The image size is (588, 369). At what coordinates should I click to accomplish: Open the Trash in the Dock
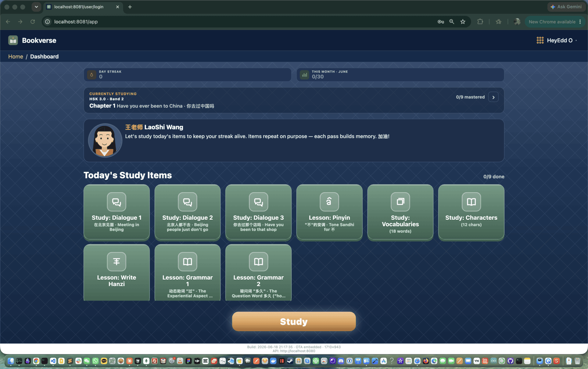tap(577, 361)
